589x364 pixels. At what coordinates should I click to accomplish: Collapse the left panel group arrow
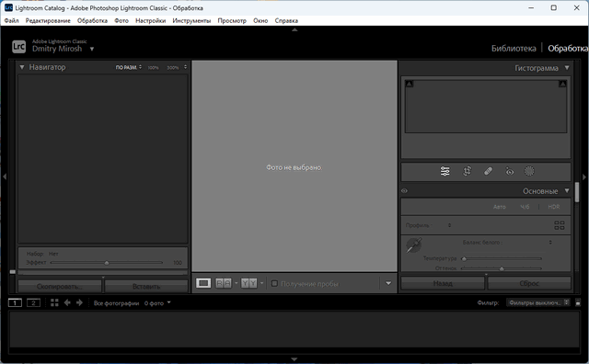pos(5,176)
